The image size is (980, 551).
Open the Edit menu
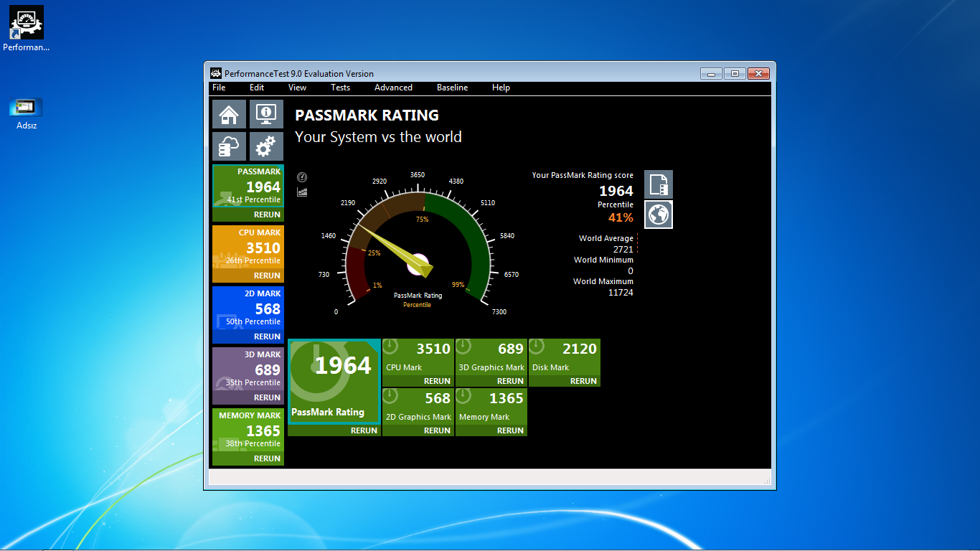click(257, 88)
